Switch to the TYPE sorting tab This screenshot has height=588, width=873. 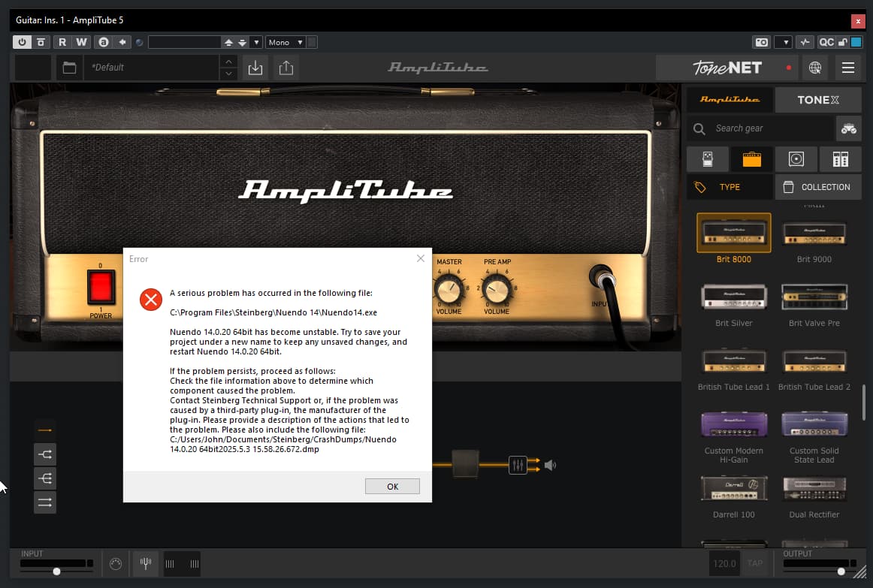(x=730, y=187)
